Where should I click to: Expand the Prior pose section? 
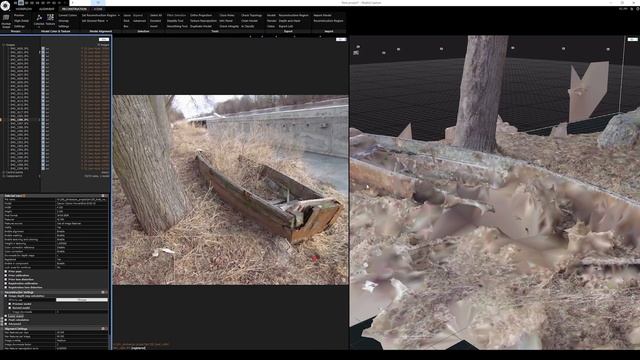tap(6, 271)
